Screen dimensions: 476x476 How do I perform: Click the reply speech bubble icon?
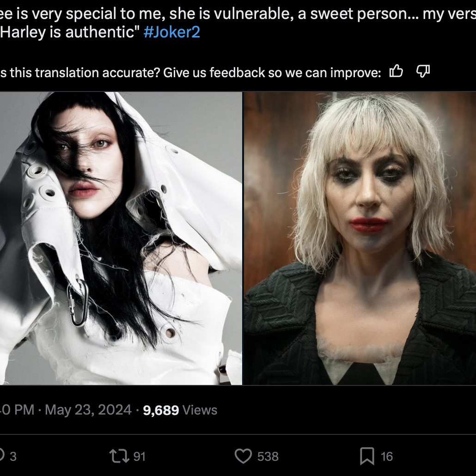2,456
